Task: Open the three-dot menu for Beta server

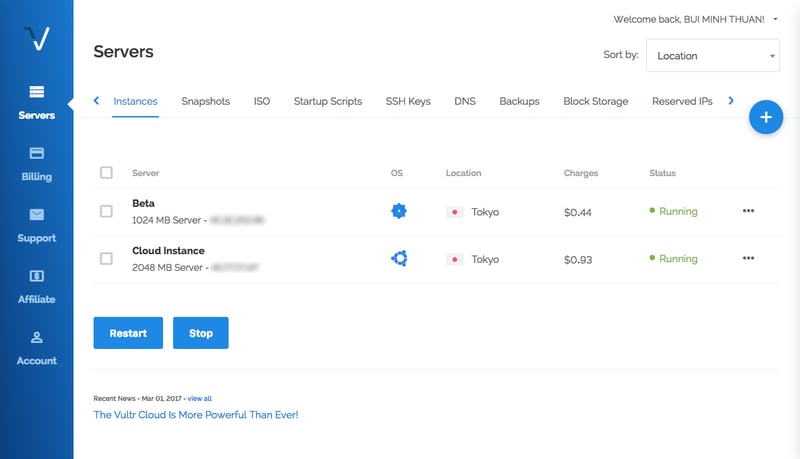Action: click(748, 211)
